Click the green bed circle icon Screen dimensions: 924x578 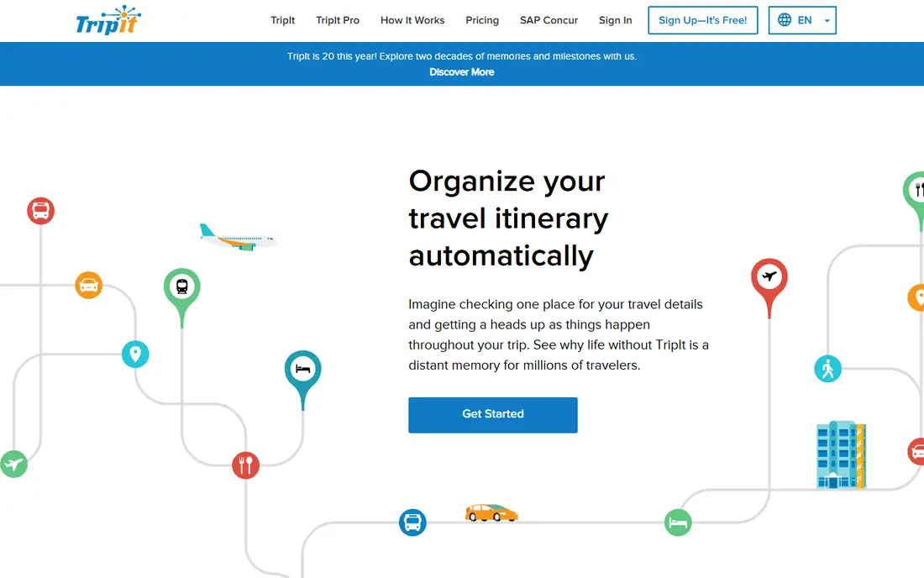(x=678, y=522)
